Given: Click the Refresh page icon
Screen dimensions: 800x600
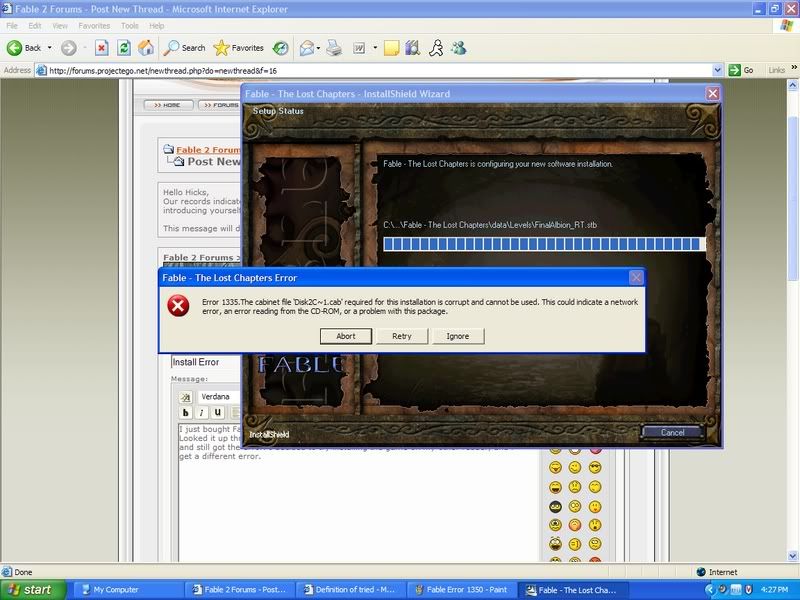Looking at the screenshot, I should click(123, 48).
